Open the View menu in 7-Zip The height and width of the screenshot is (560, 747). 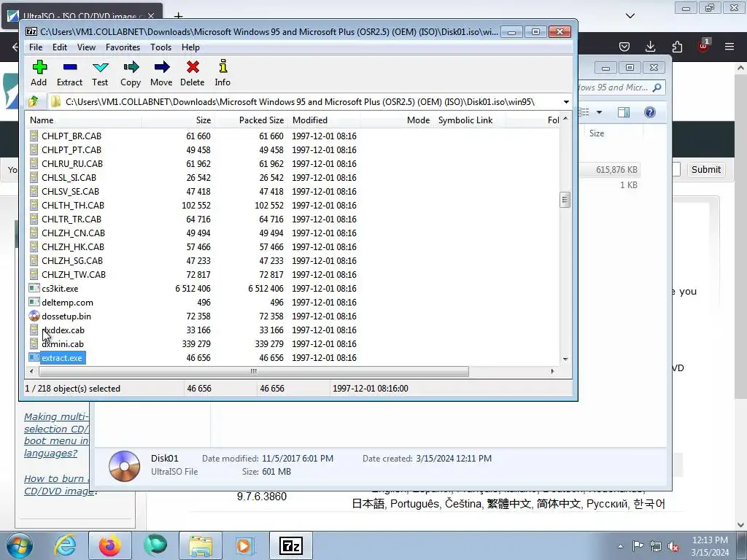click(86, 47)
